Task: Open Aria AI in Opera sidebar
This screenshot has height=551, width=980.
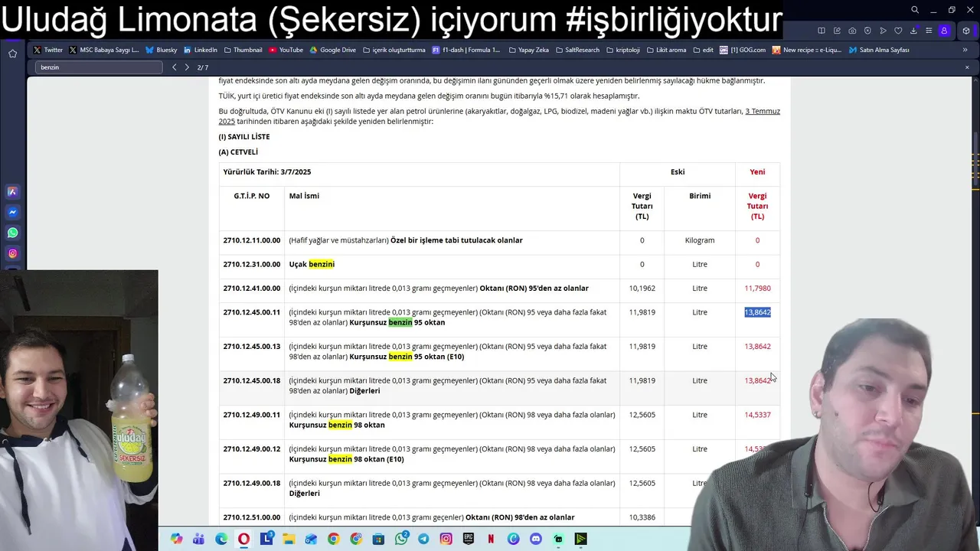Action: click(13, 192)
